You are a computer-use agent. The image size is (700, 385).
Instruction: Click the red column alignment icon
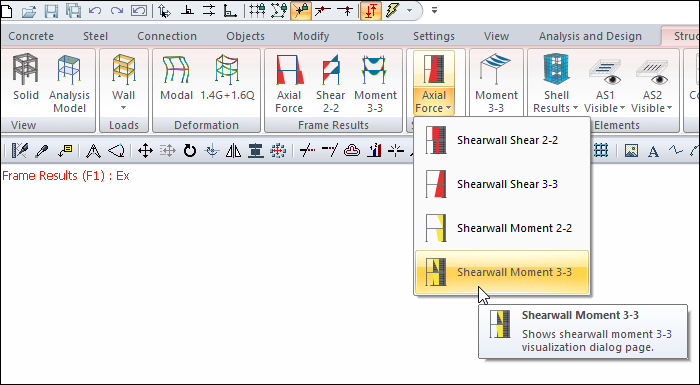(256, 151)
